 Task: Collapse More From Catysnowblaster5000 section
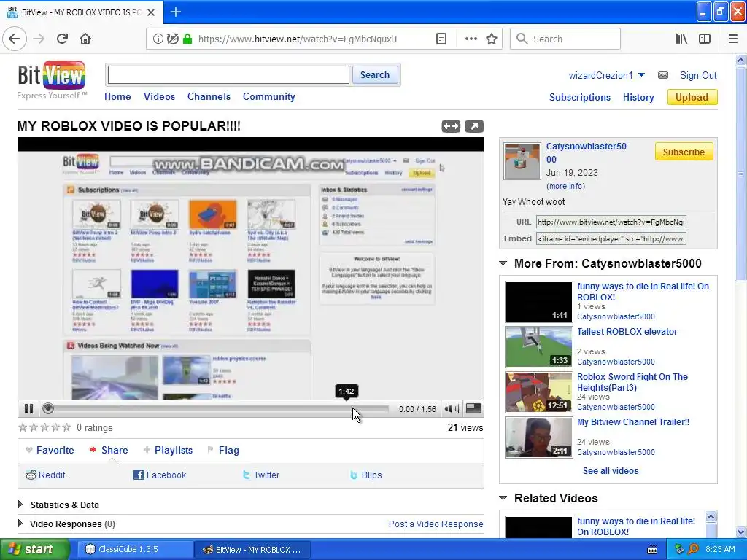pyautogui.click(x=503, y=262)
